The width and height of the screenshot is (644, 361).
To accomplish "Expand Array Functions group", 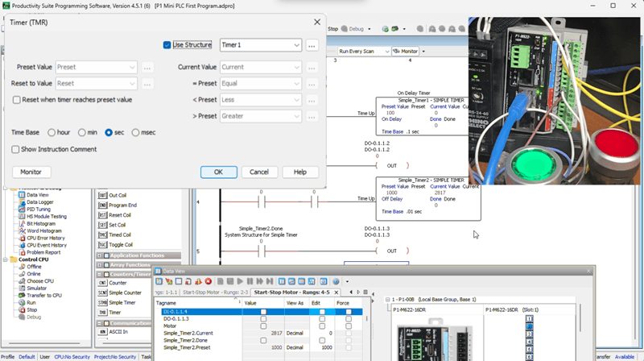I will click(x=100, y=265).
